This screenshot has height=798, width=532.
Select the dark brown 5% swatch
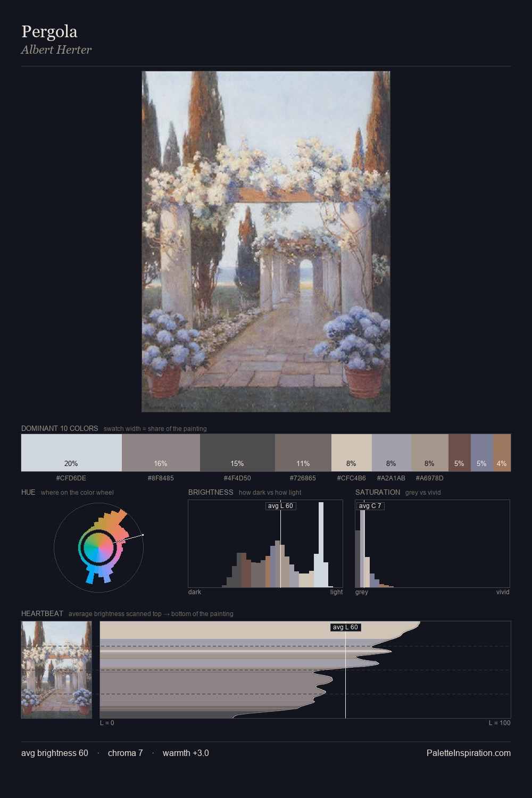pyautogui.click(x=460, y=453)
